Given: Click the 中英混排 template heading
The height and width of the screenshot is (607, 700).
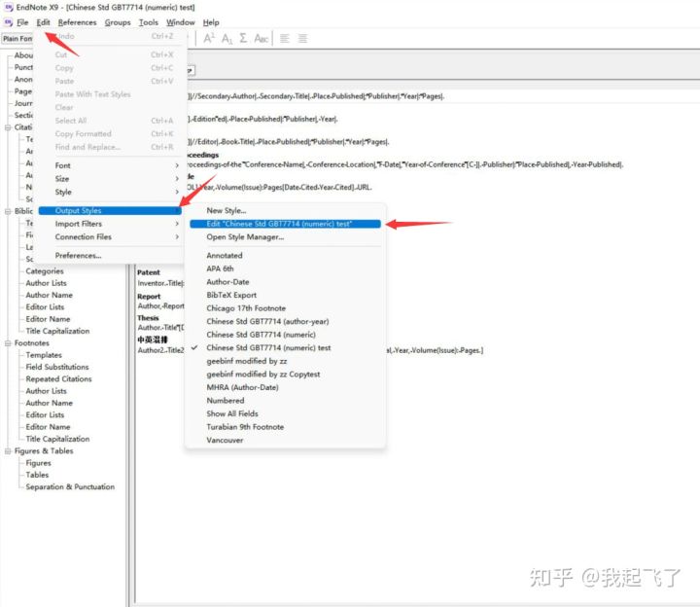Looking at the screenshot, I should 153,339.
